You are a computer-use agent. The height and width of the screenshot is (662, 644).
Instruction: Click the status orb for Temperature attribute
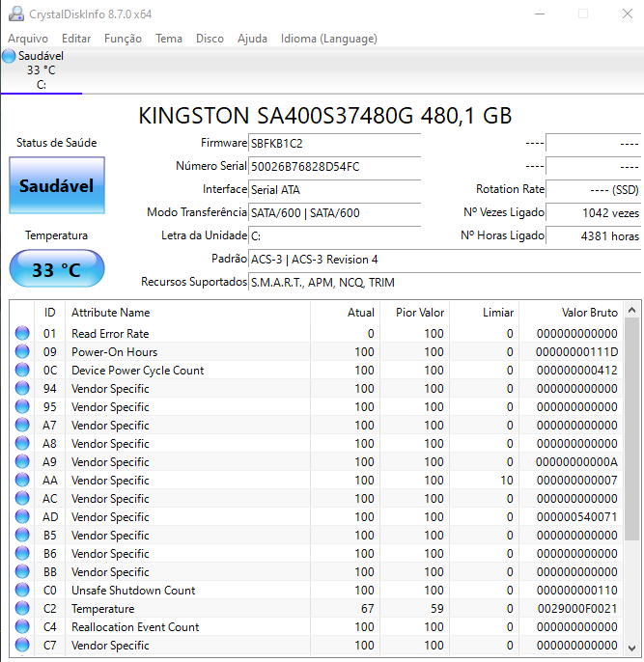click(22, 608)
